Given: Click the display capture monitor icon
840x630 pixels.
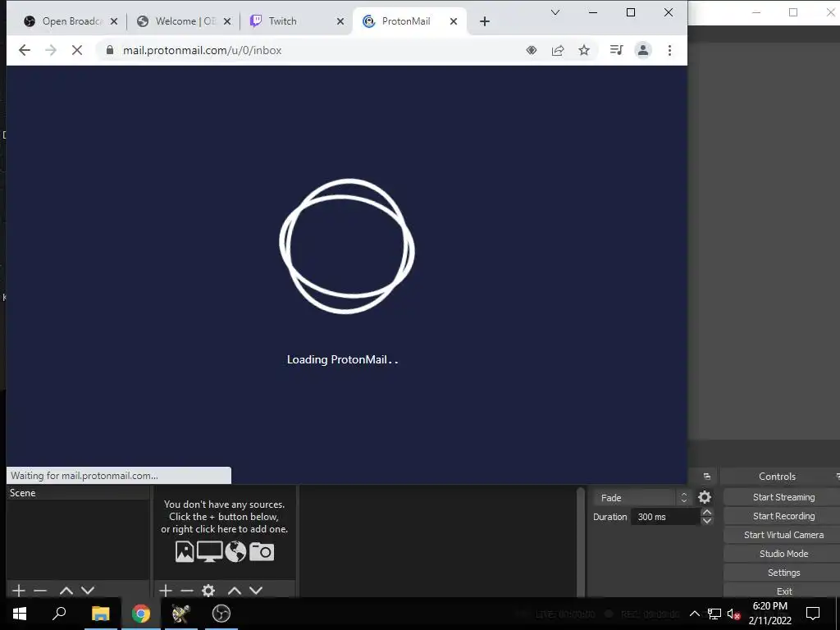Looking at the screenshot, I should coord(209,552).
